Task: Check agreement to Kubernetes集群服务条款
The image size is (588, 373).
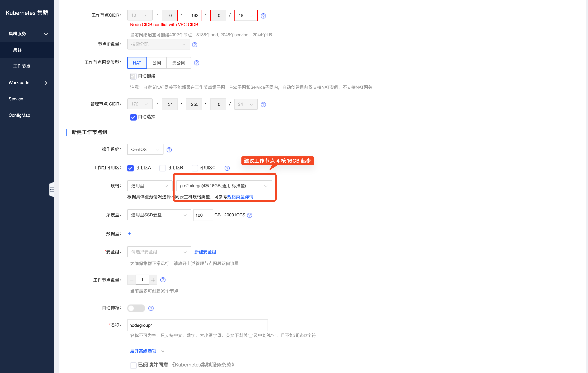Action: (x=133, y=365)
